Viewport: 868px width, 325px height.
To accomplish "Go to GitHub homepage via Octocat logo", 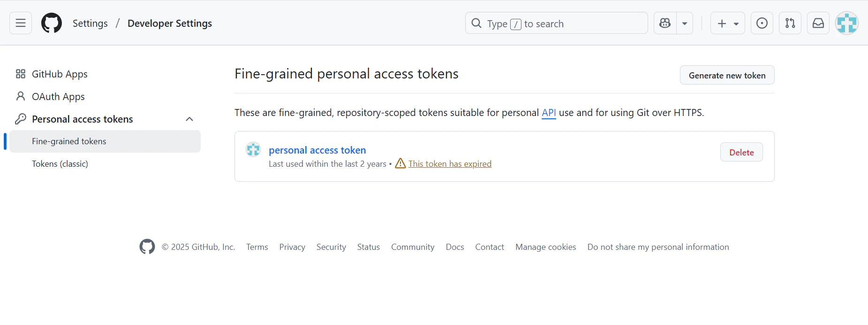I will (x=52, y=23).
